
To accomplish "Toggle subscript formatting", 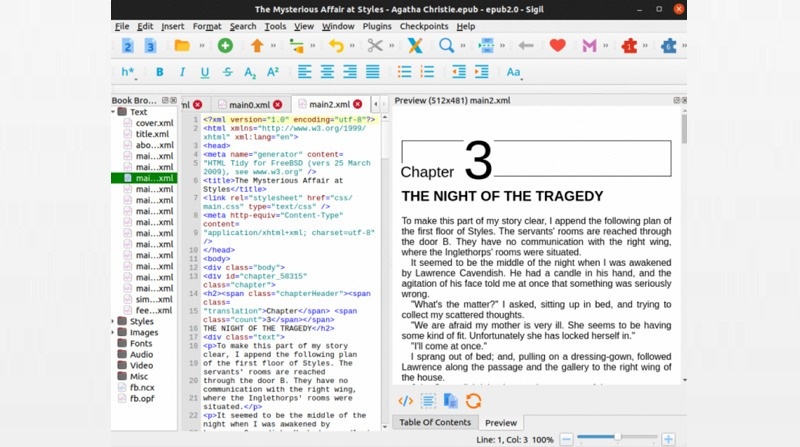I will (250, 72).
